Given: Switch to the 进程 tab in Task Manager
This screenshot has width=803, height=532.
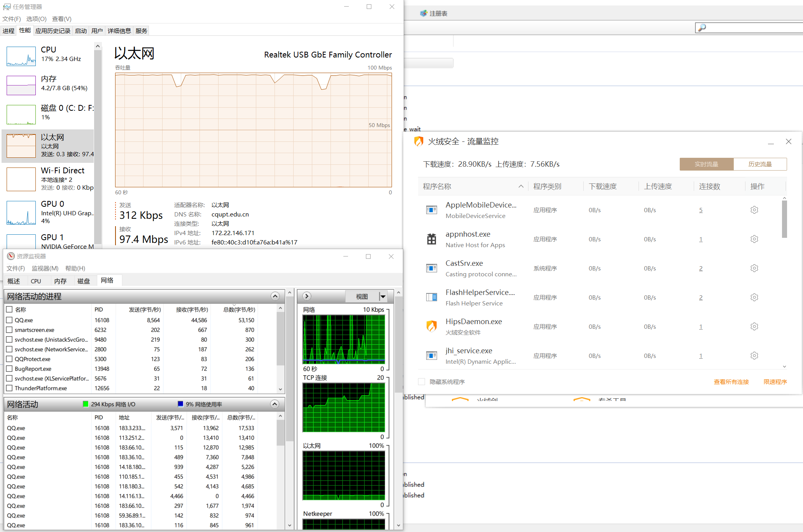Looking at the screenshot, I should click(x=9, y=31).
